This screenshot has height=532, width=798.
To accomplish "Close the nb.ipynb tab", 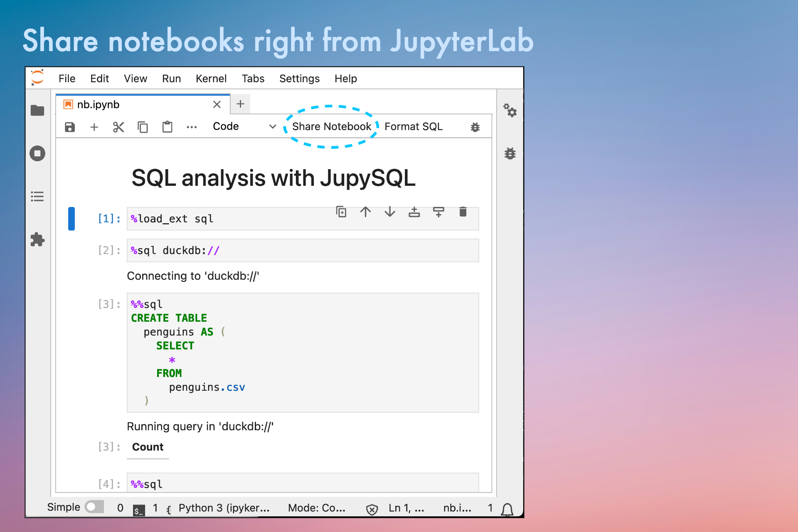I will (x=217, y=104).
